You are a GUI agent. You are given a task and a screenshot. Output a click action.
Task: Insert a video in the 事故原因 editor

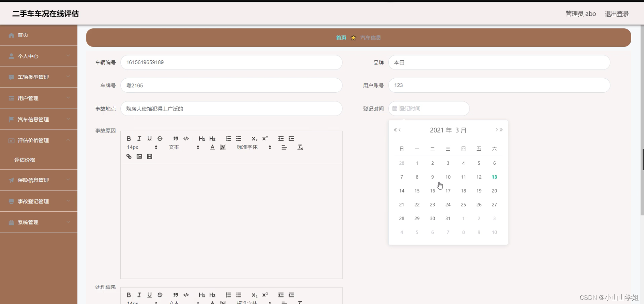pos(149,156)
